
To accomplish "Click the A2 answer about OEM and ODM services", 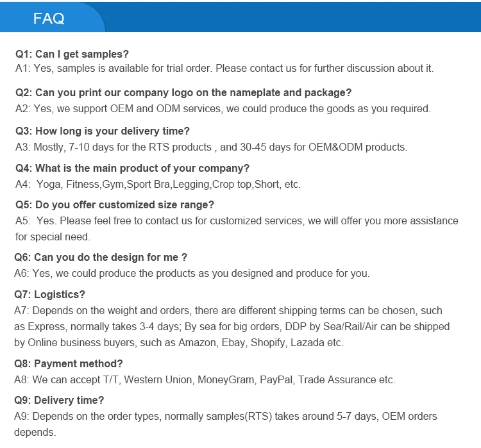I will coord(223,108).
